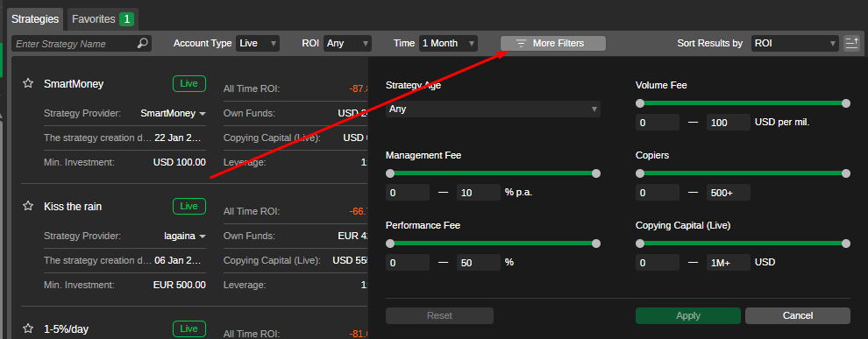Click the USD 100.00 minimum investment value
This screenshot has height=339, width=868.
coord(180,162)
